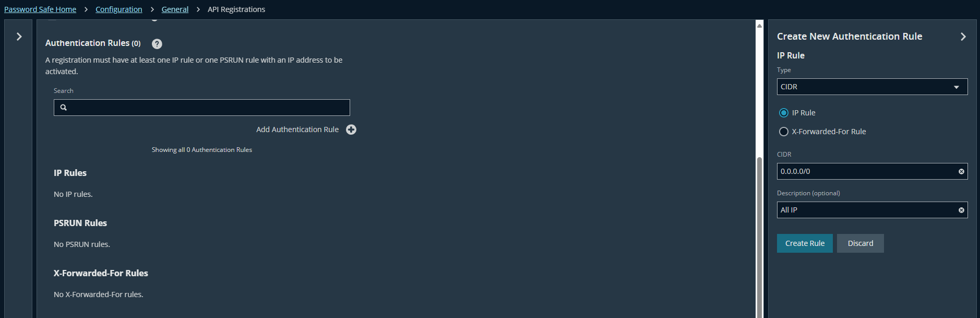
Task: Click the Authentication Rules help icon
Action: coord(157,44)
